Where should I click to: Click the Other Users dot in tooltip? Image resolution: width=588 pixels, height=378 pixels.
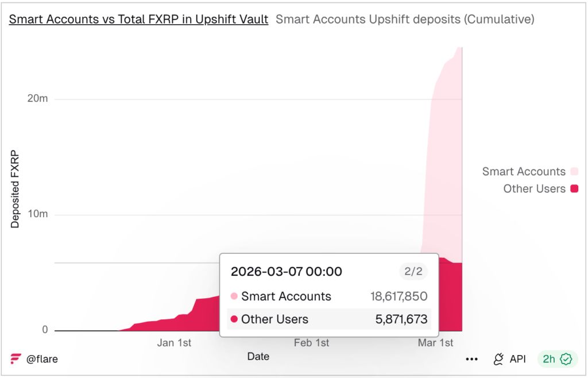coord(234,319)
